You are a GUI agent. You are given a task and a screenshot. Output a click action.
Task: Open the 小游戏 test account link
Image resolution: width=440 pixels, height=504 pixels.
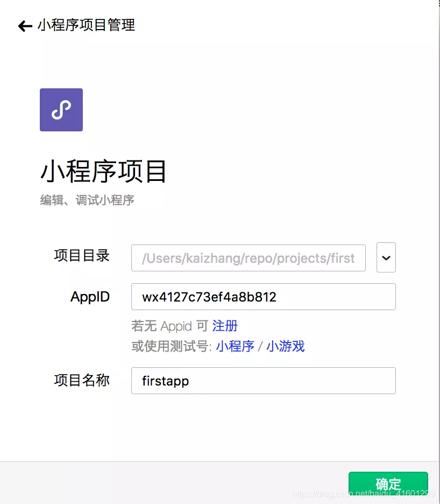pyautogui.click(x=285, y=347)
